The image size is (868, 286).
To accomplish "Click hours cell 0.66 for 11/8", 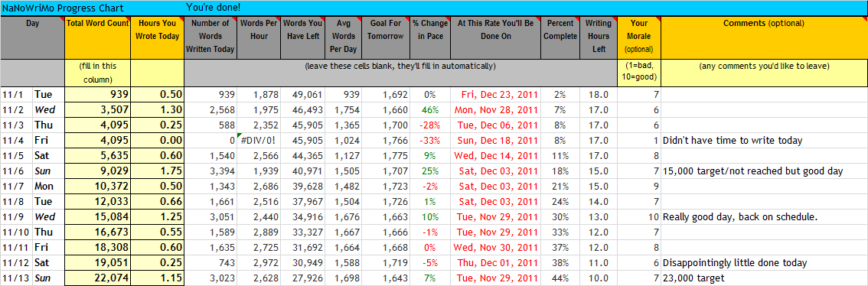I will (x=157, y=201).
